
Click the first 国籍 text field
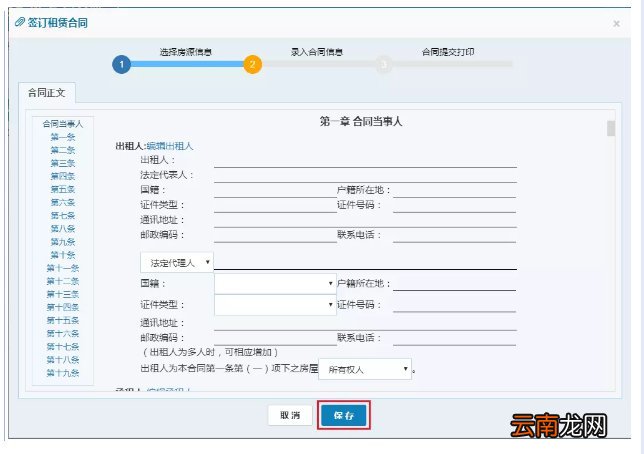click(x=275, y=191)
